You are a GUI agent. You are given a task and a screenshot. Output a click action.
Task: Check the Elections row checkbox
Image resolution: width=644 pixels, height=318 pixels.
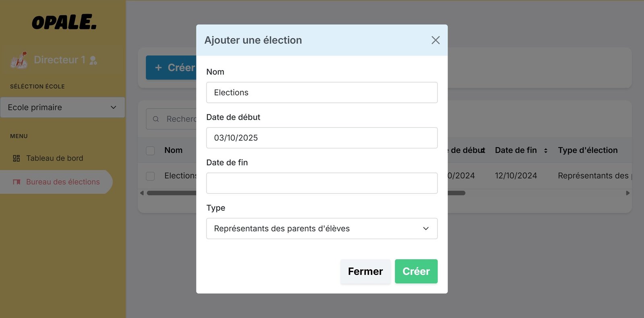pyautogui.click(x=151, y=176)
